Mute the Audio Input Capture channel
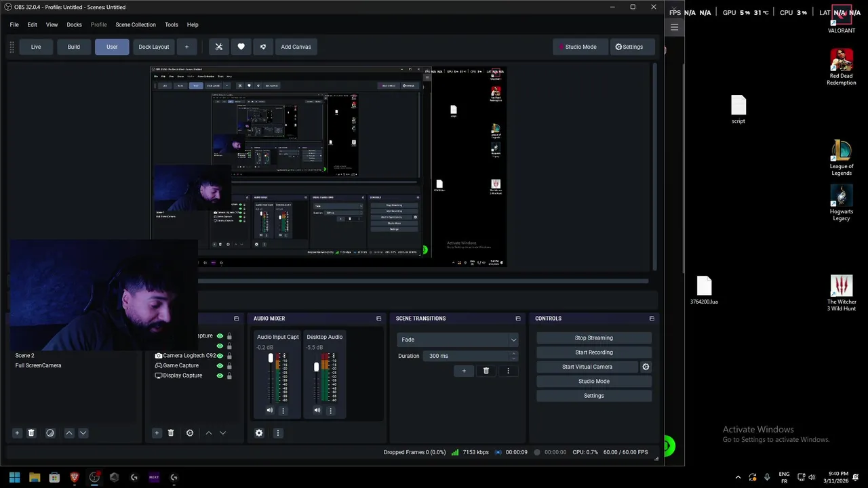Image resolution: width=868 pixels, height=488 pixels. point(270,411)
